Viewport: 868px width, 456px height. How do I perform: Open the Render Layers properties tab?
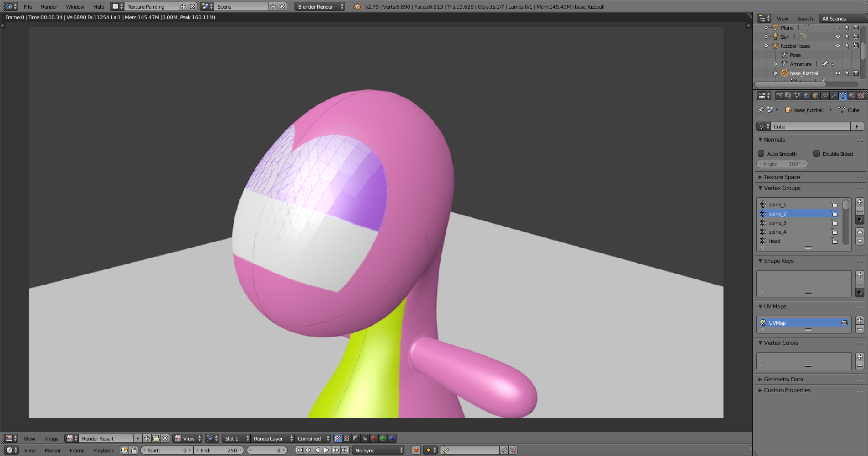point(788,96)
